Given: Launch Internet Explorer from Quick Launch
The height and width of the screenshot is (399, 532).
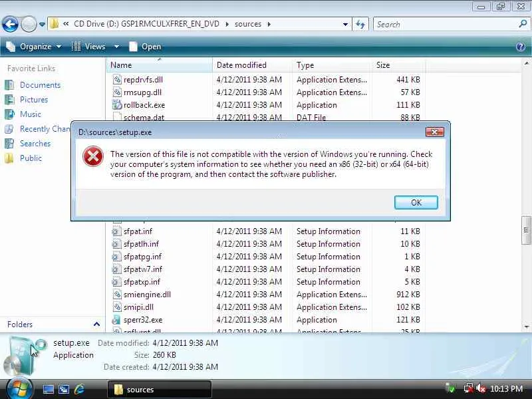Looking at the screenshot, I should coord(79,389).
